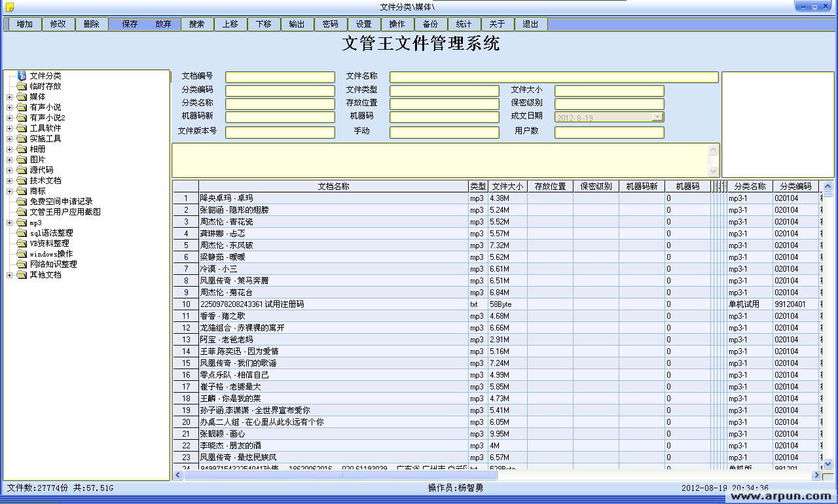Click the 退出 (Exit) button
The image size is (838, 504).
click(530, 24)
